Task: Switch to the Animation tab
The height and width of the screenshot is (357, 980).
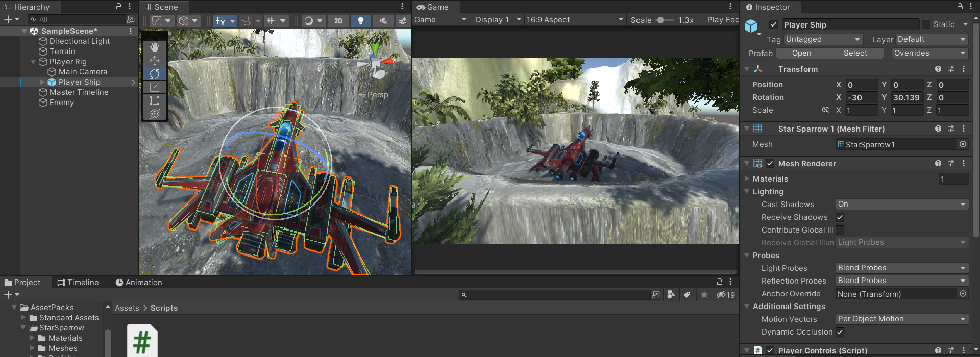Action: pos(139,282)
